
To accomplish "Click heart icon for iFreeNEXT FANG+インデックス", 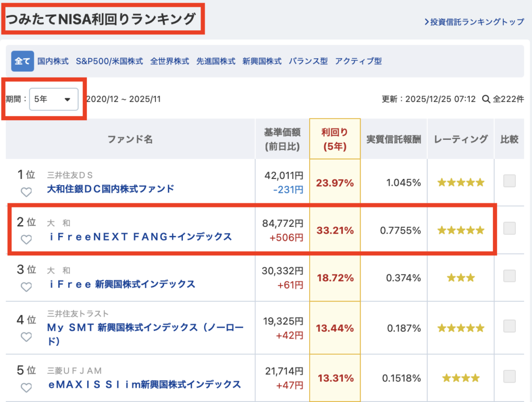I will (x=26, y=239).
